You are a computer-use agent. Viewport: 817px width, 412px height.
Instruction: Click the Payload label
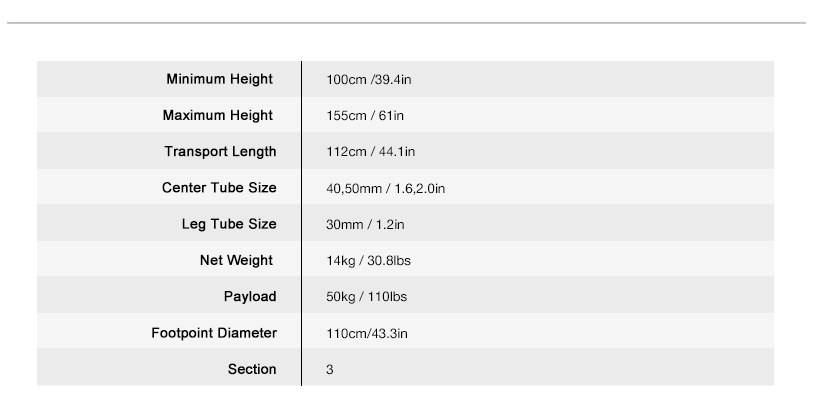[250, 296]
